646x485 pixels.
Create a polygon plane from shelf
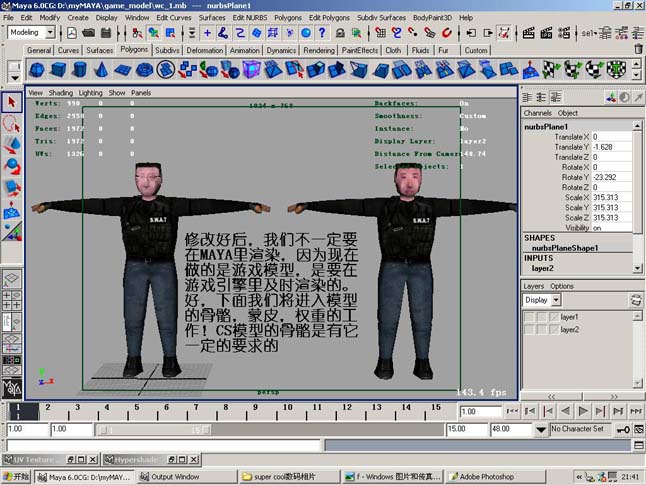point(122,70)
